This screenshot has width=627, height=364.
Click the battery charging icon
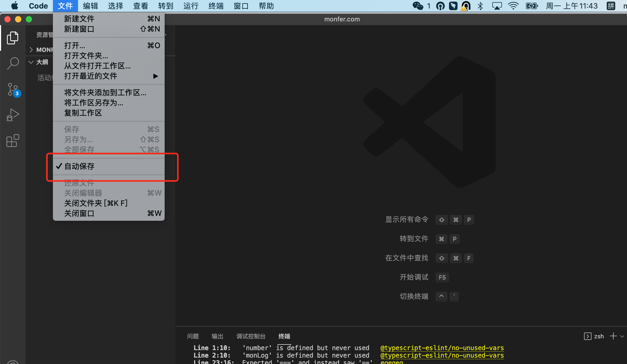532,6
